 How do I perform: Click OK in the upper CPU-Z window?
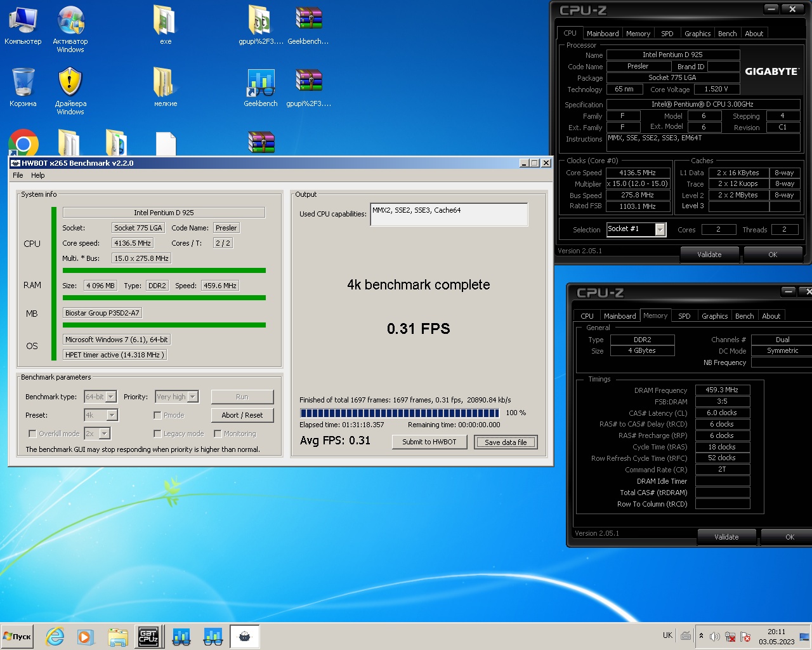[x=773, y=255]
